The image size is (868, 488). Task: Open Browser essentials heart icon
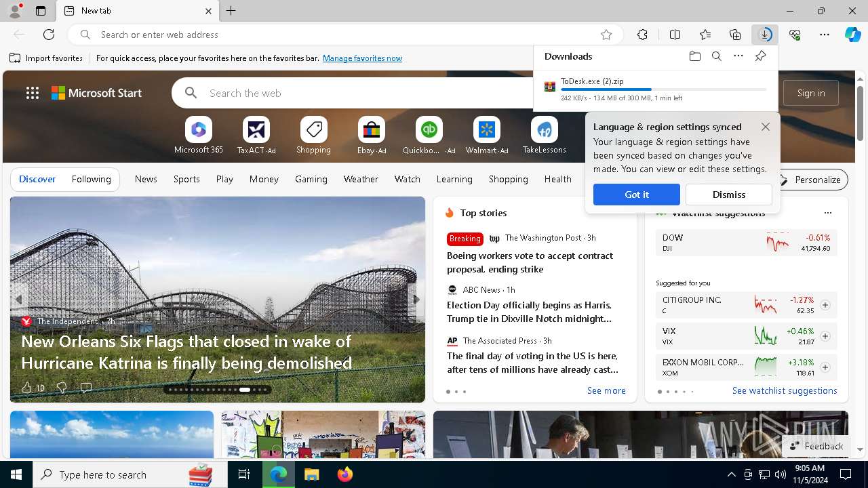point(795,35)
